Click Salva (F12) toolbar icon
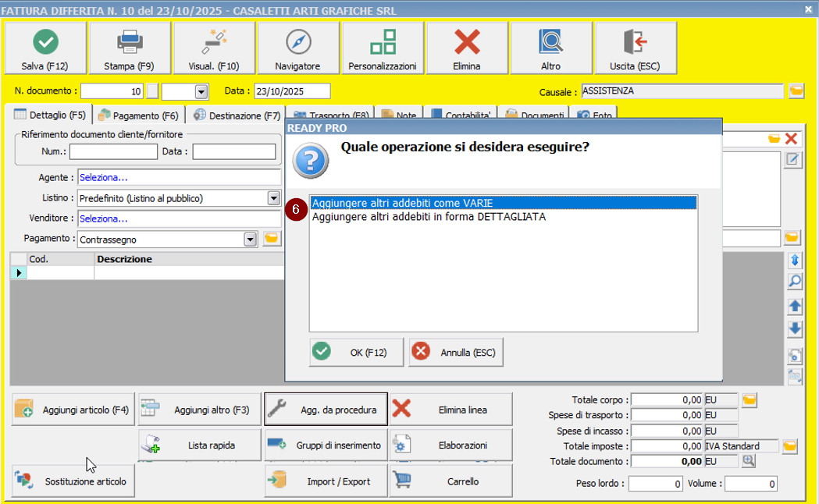 [x=45, y=48]
